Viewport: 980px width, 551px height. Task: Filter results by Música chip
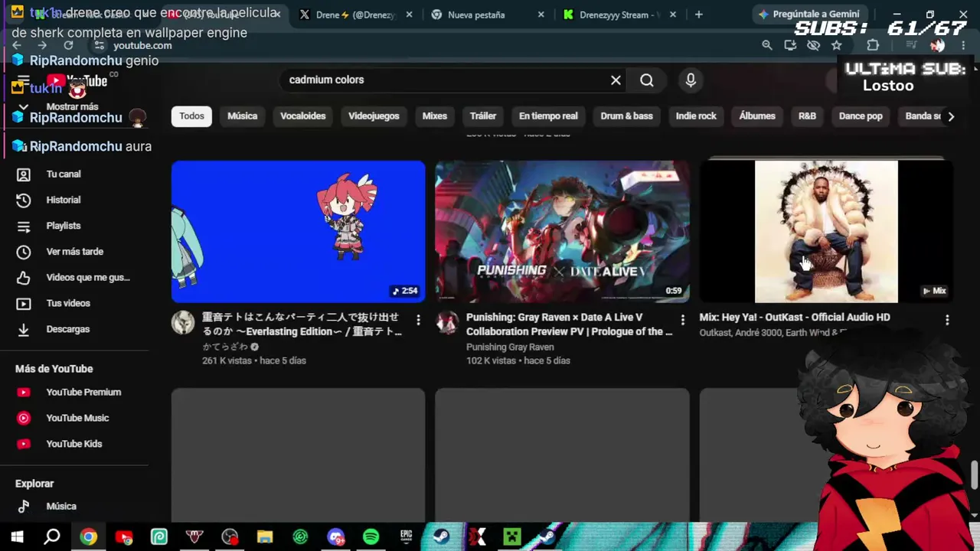pyautogui.click(x=243, y=116)
